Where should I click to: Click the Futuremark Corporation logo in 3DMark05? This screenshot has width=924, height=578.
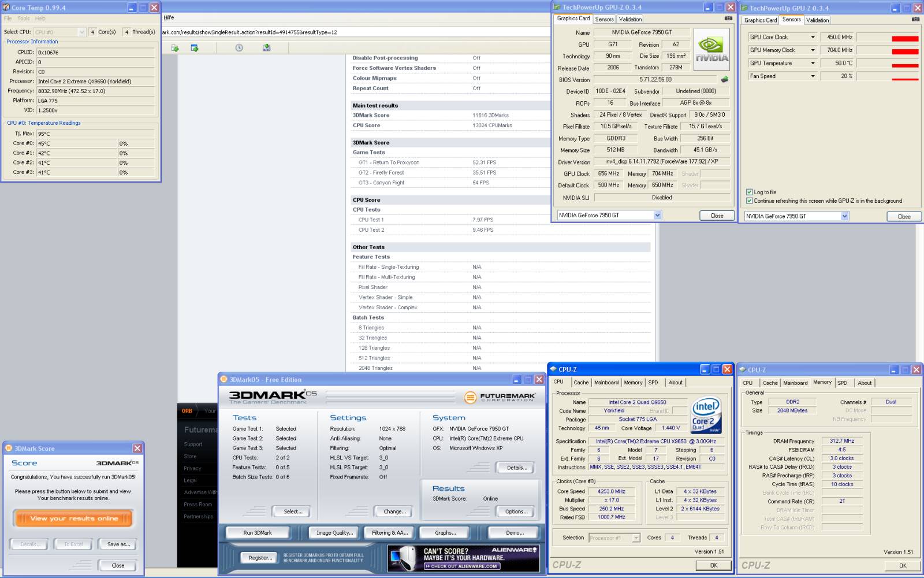tap(500, 397)
